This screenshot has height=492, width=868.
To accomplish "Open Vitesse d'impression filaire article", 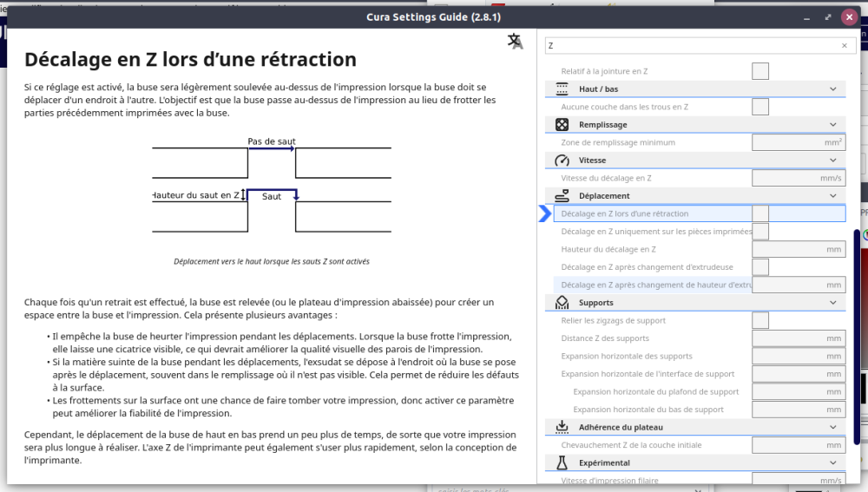I will pos(609,481).
